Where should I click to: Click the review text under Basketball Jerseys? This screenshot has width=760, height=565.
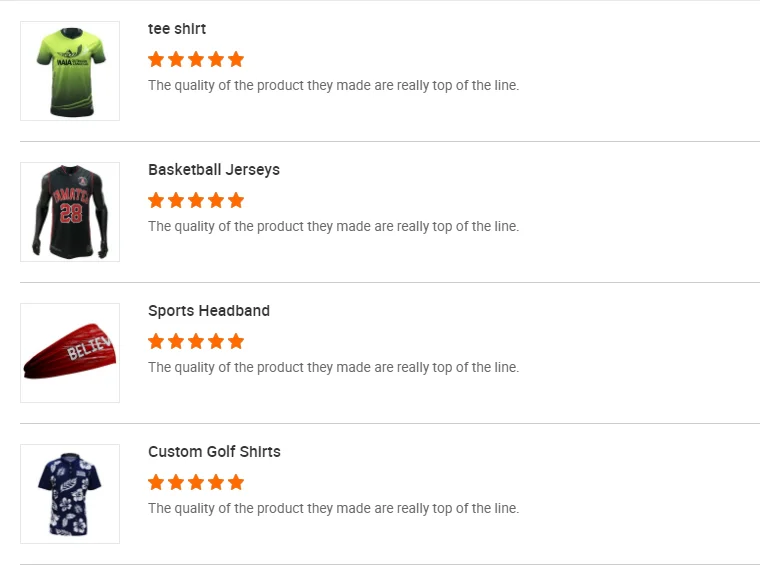[333, 227]
